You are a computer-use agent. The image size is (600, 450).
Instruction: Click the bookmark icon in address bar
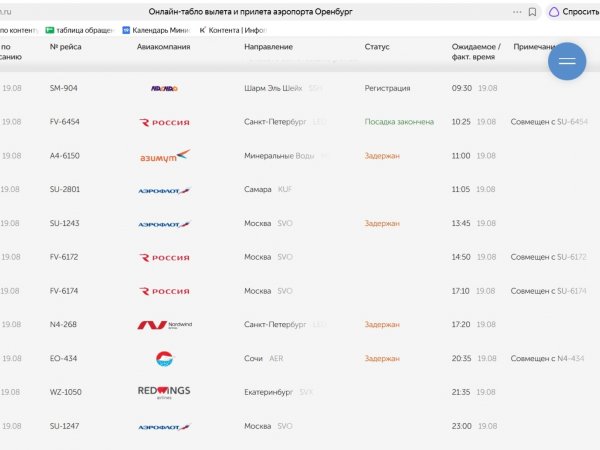(532, 12)
